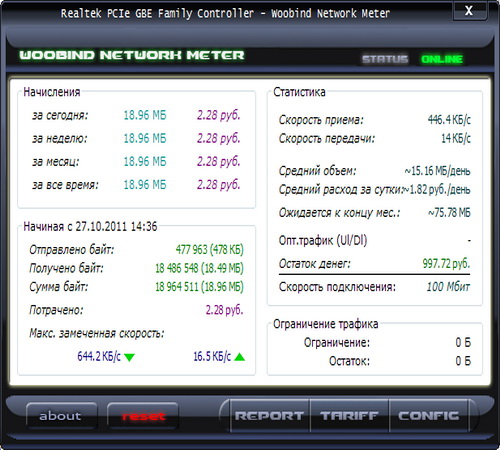The width and height of the screenshot is (500, 450).
Task: Click the window title bar text
Action: [225, 13]
